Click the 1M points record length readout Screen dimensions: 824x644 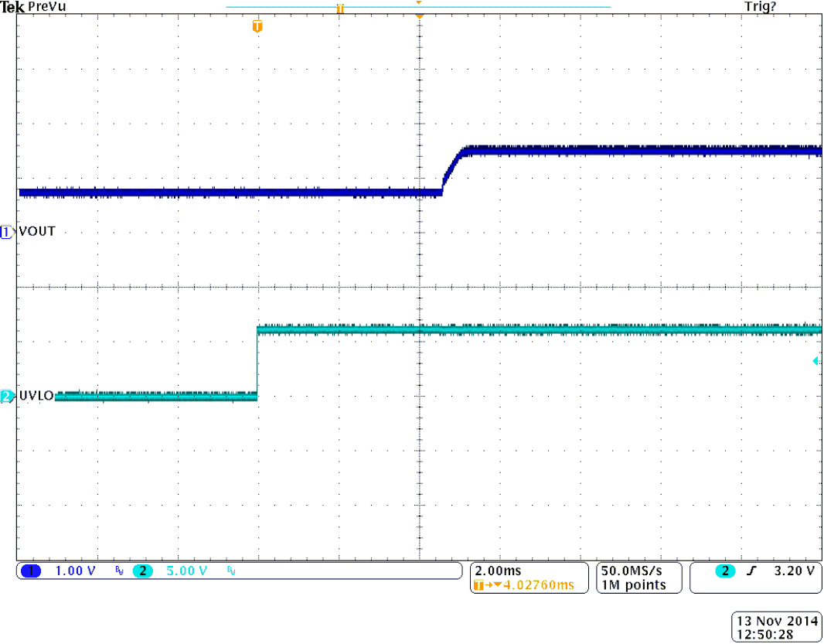tap(633, 585)
